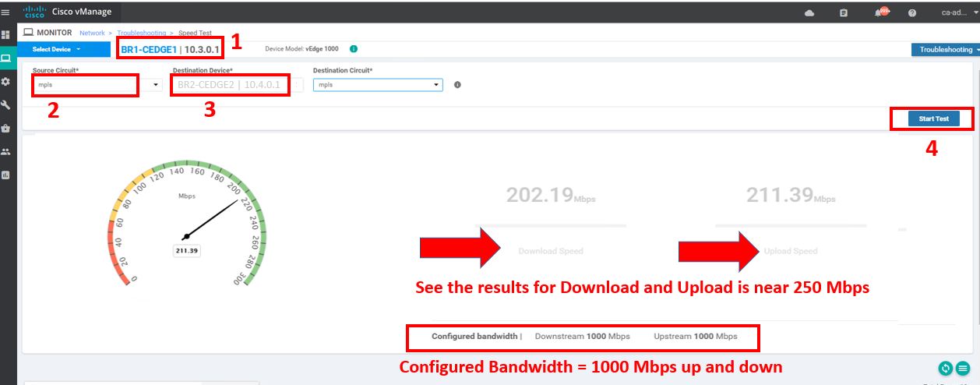Open the Maintenance toolbox sidebar icon

click(6, 128)
